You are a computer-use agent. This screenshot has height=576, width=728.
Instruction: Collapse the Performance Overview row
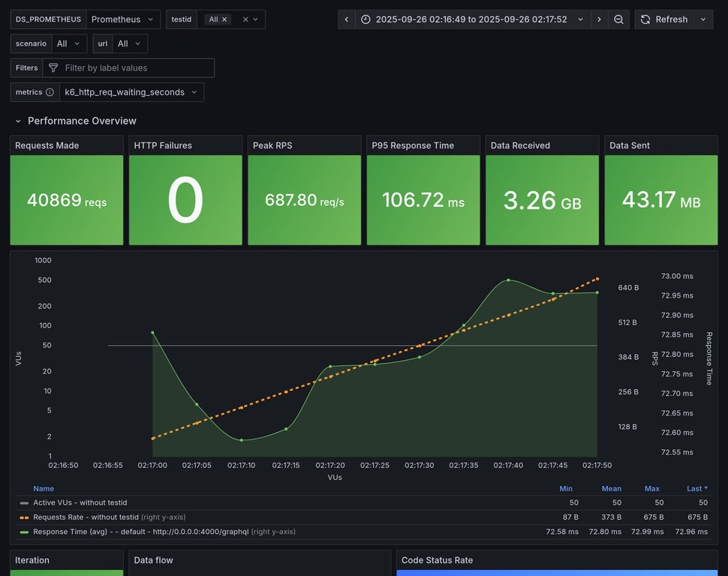(18, 121)
